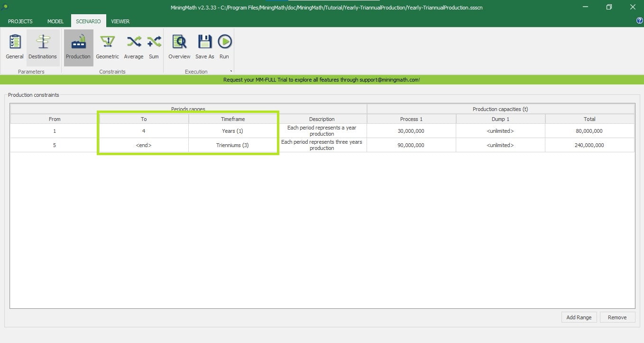
Task: Open the help question mark icon
Action: (639, 20)
